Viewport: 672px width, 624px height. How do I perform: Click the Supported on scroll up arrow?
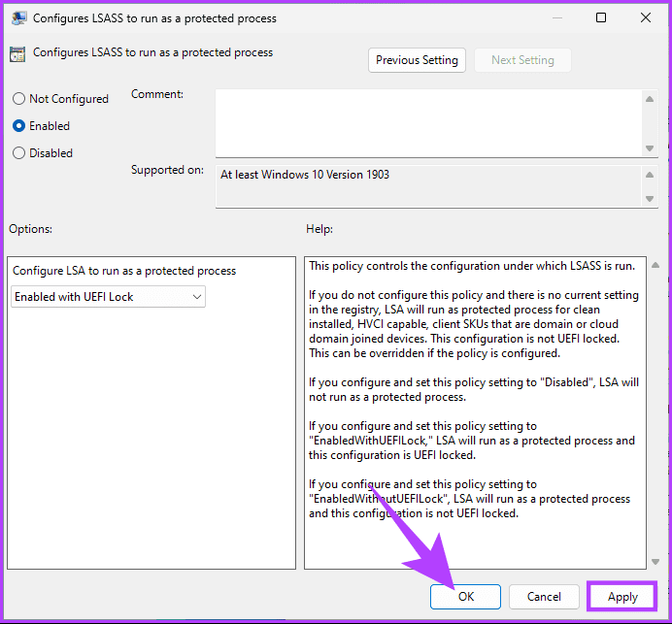[650, 175]
